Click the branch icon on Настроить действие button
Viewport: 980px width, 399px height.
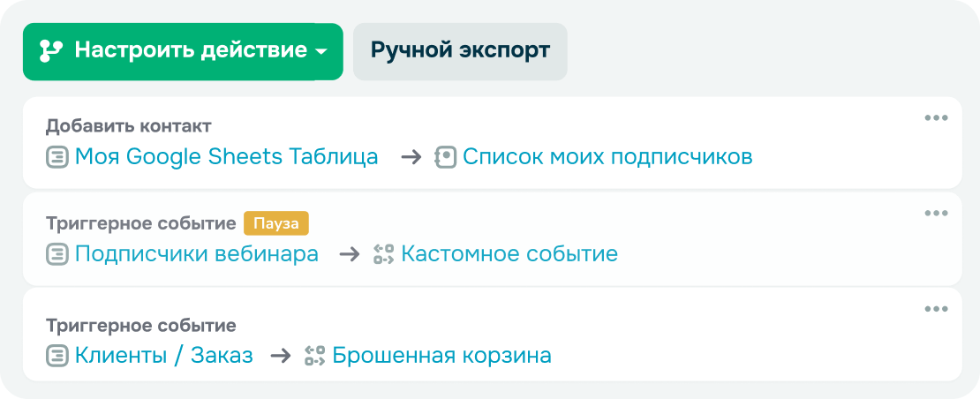point(51,51)
